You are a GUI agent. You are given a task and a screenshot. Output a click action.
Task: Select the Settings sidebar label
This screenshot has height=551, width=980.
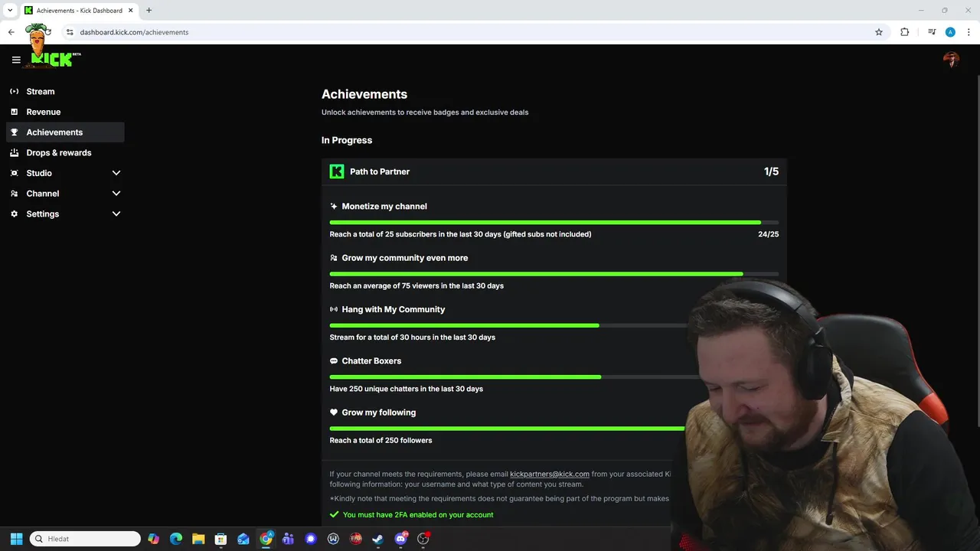coord(43,214)
